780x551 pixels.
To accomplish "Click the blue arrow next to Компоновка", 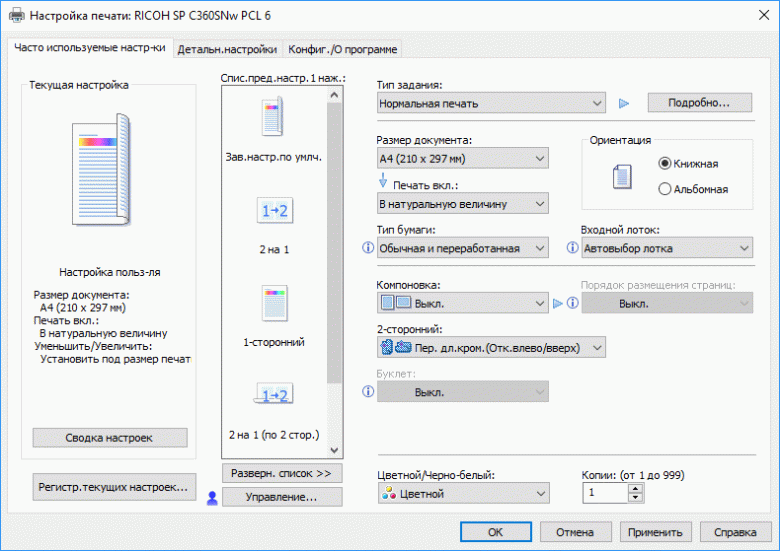I will (558, 303).
